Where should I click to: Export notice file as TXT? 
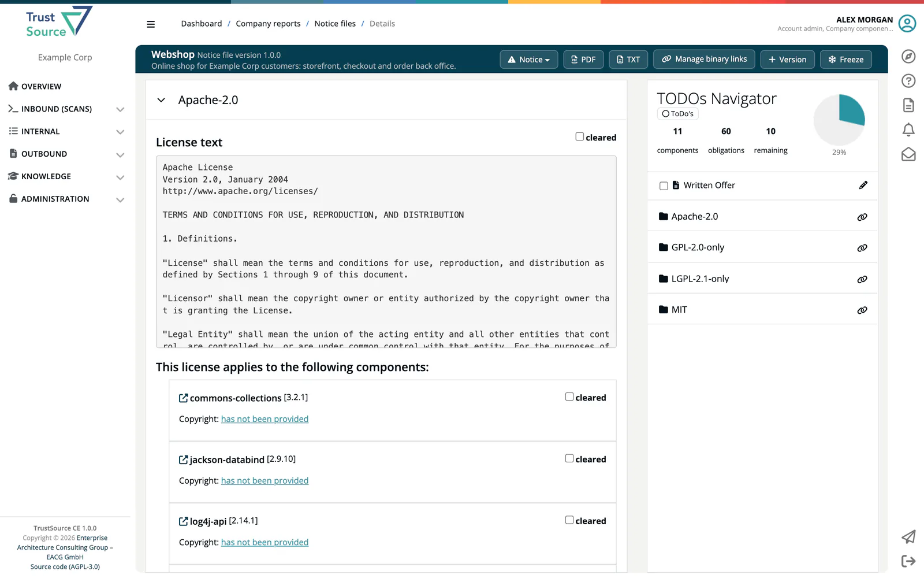pos(628,60)
